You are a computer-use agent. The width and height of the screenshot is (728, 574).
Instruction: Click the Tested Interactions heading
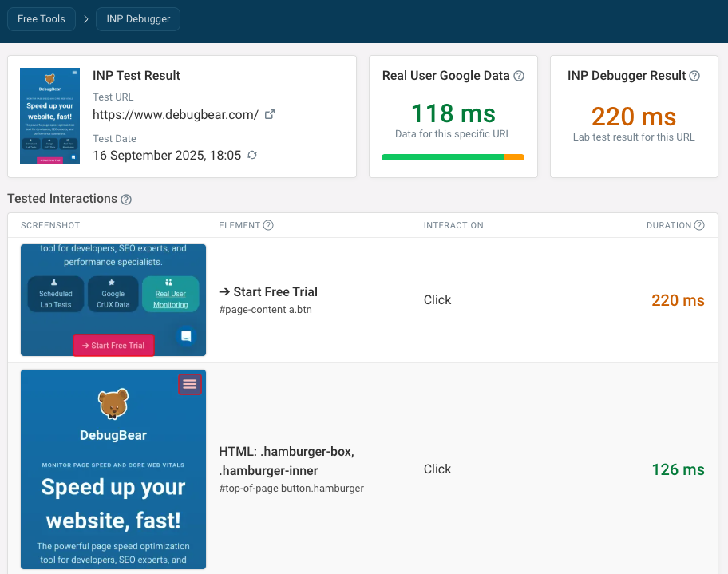tap(62, 199)
